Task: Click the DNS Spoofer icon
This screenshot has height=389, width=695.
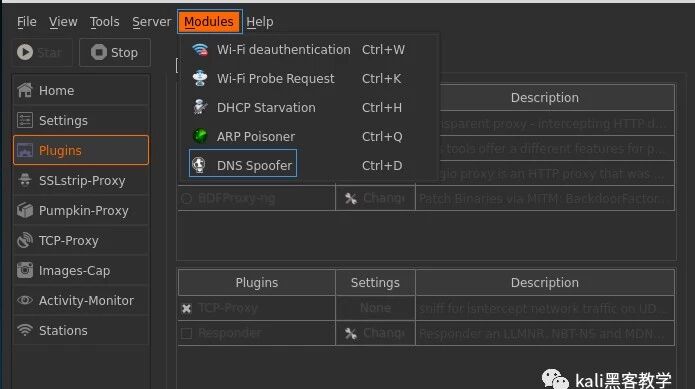Action: (x=199, y=165)
